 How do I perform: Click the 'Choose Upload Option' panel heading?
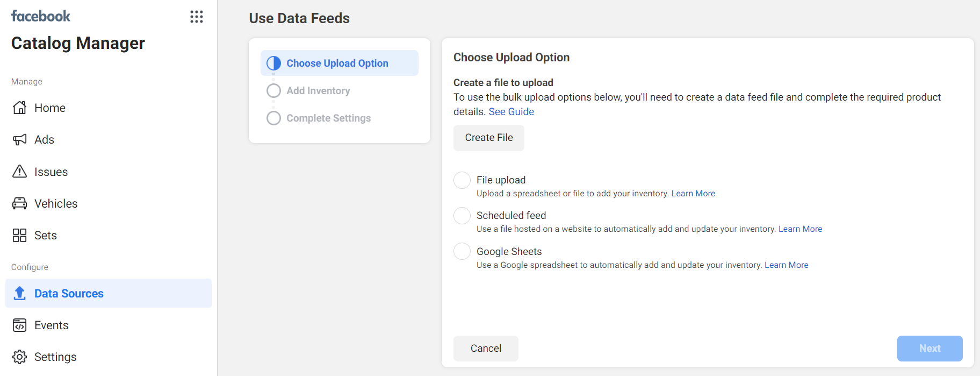click(x=511, y=58)
